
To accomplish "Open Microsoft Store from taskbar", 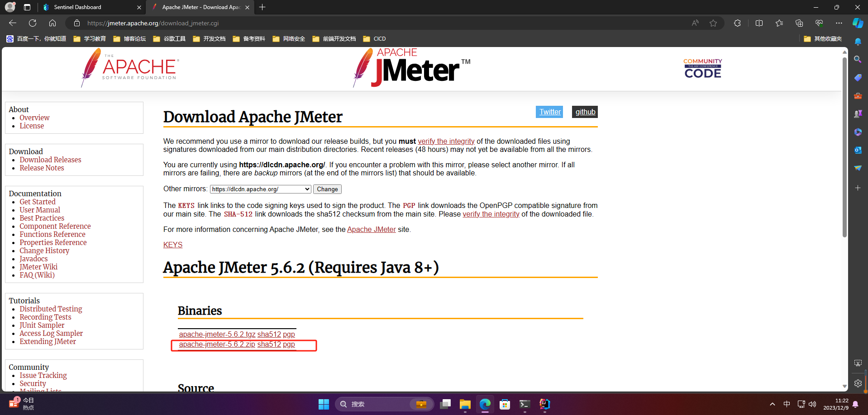I will pos(505,404).
